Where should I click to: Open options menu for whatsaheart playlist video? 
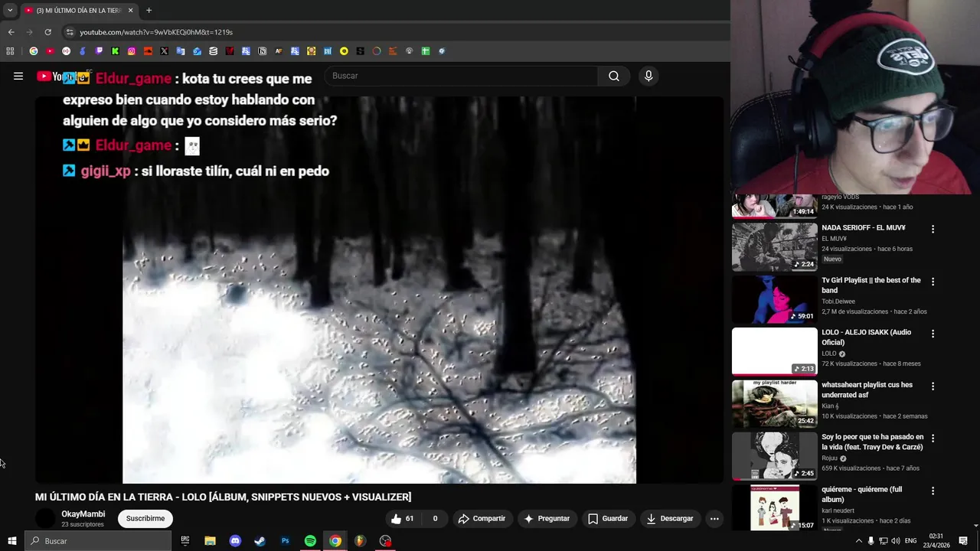933,386
